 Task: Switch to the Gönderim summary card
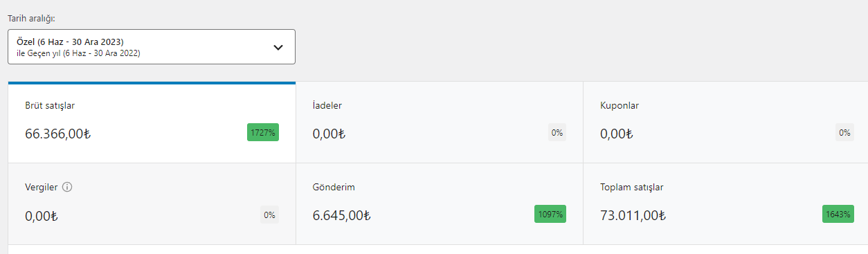[440, 203]
